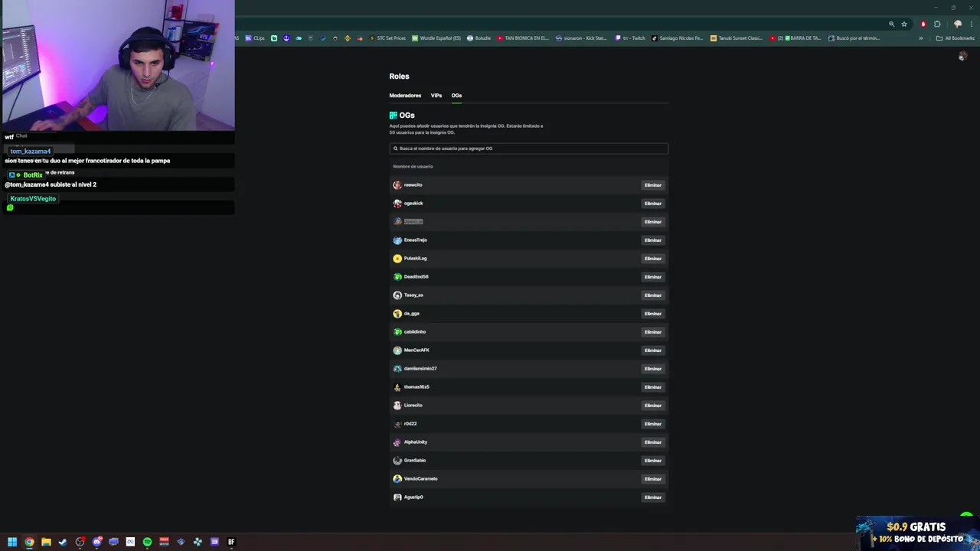Viewport: 980px width, 551px height.
Task: Remove VendoCaramelo from OGs
Action: click(x=652, y=479)
